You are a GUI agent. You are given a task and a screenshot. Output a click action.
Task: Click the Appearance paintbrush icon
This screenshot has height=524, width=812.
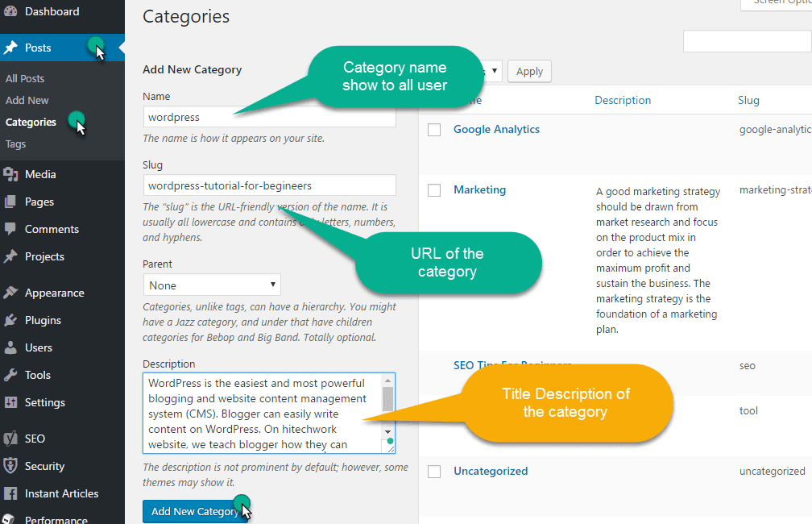pos(10,293)
